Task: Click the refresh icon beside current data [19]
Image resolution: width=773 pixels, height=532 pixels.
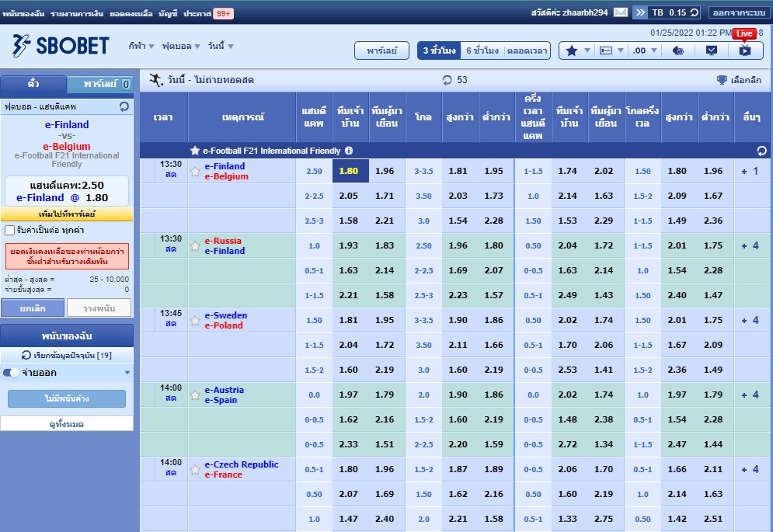Action: (26, 355)
